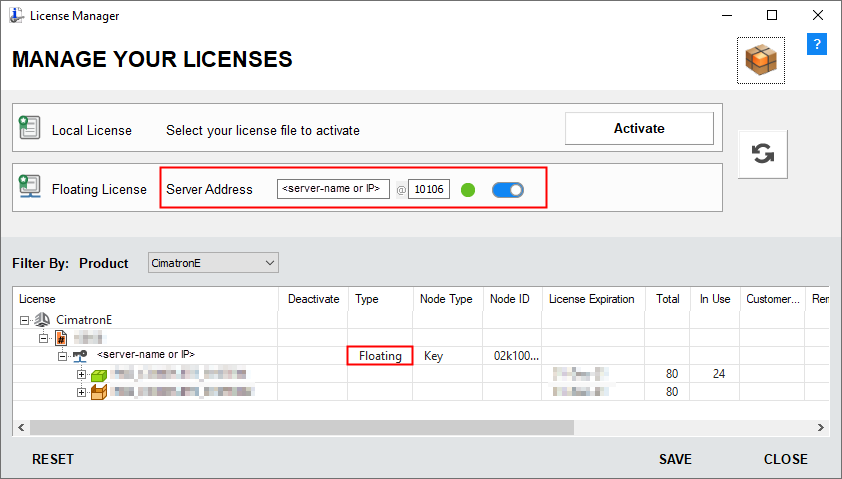Click the port field showing 10106

pyautogui.click(x=429, y=189)
